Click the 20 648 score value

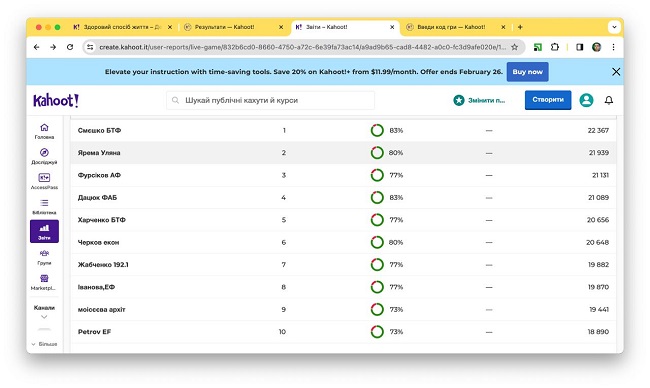(597, 242)
